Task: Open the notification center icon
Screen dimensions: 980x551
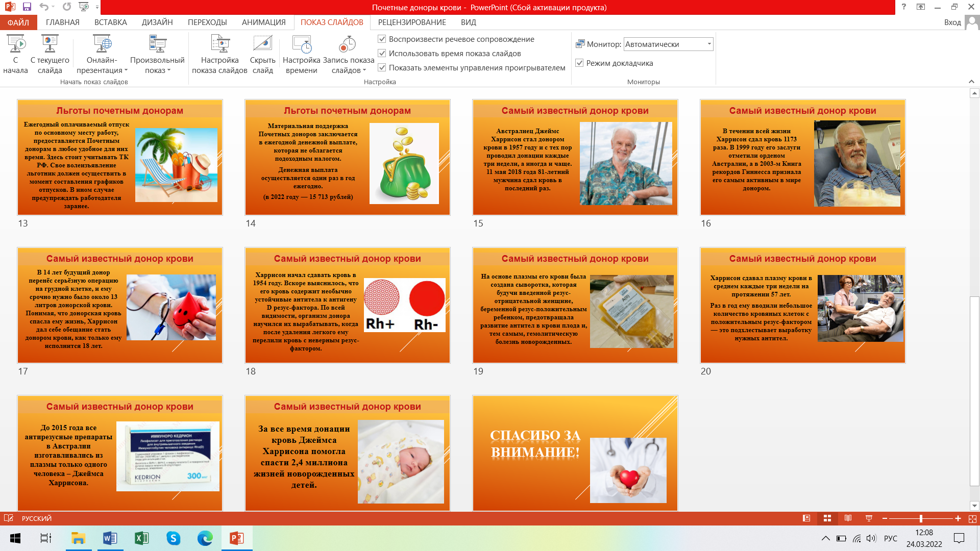Action: pos(959,538)
